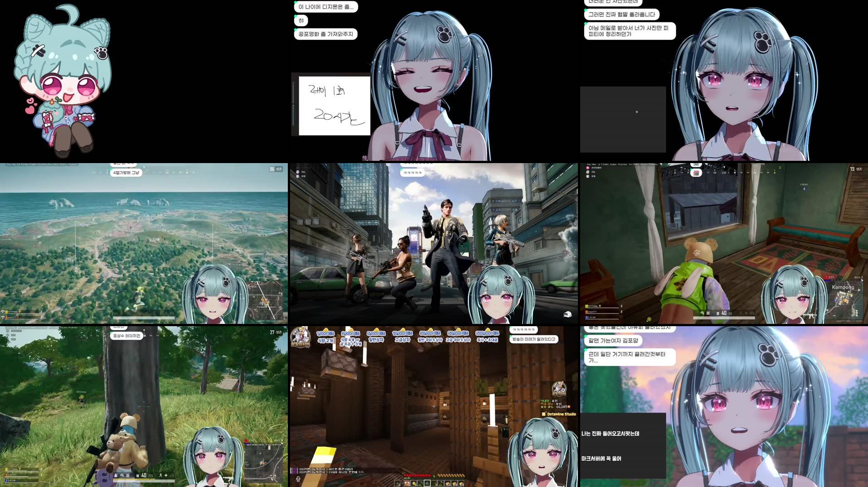This screenshot has width=868, height=487.
Task: Select chat bubble '공포영화 좀 가져와주지'
Action: [x=325, y=34]
